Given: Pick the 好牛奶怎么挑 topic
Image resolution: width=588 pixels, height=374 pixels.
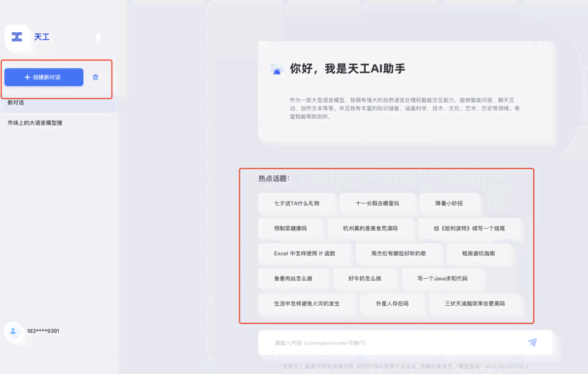Looking at the screenshot, I should (365, 279).
